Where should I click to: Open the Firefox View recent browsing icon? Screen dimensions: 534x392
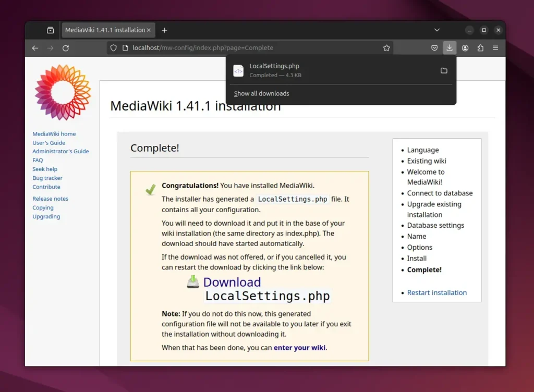[51, 30]
